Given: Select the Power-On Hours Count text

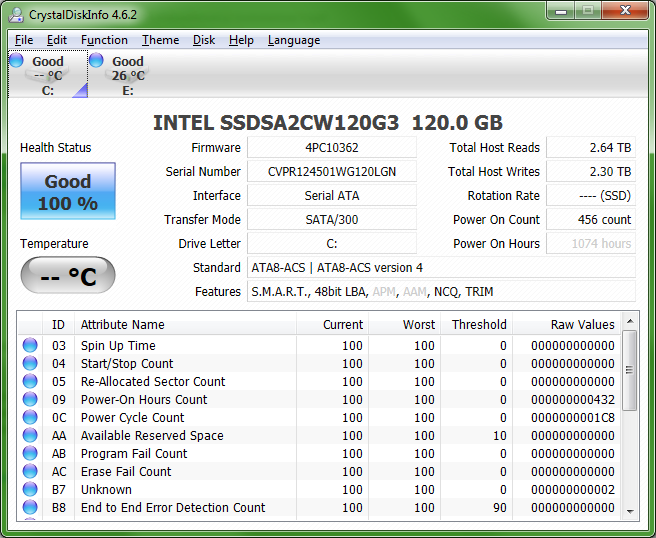Looking at the screenshot, I should point(144,400).
